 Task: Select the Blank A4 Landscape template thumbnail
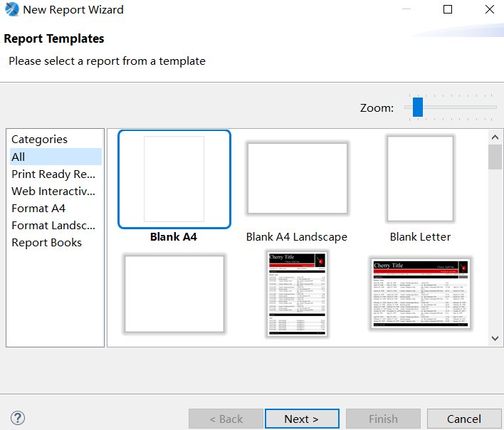coord(298,179)
